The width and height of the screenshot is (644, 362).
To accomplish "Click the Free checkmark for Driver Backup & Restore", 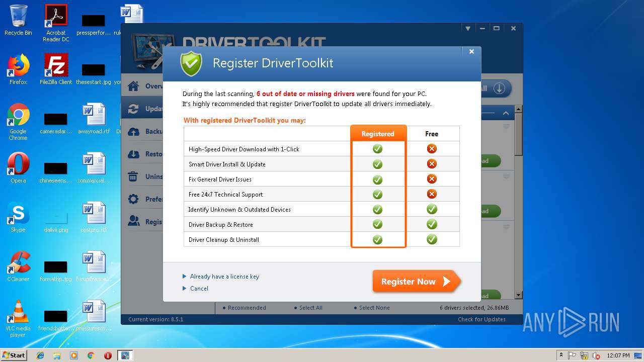I will click(x=432, y=224).
